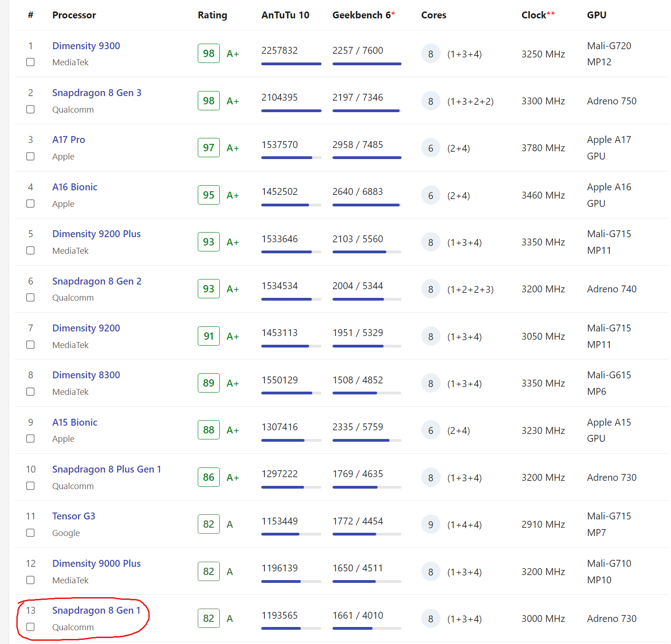671x644 pixels.
Task: Select the A17 Pro compare checkbox
Action: pos(30,156)
